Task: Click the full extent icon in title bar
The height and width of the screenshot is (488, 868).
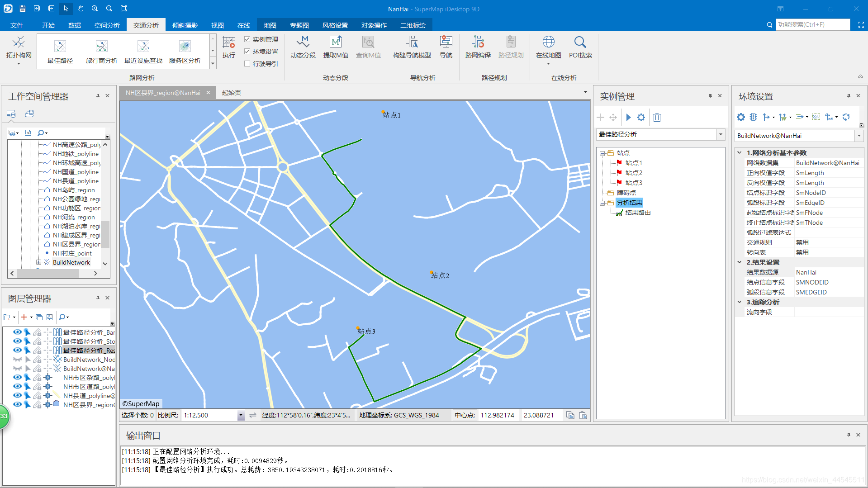Action: point(123,9)
